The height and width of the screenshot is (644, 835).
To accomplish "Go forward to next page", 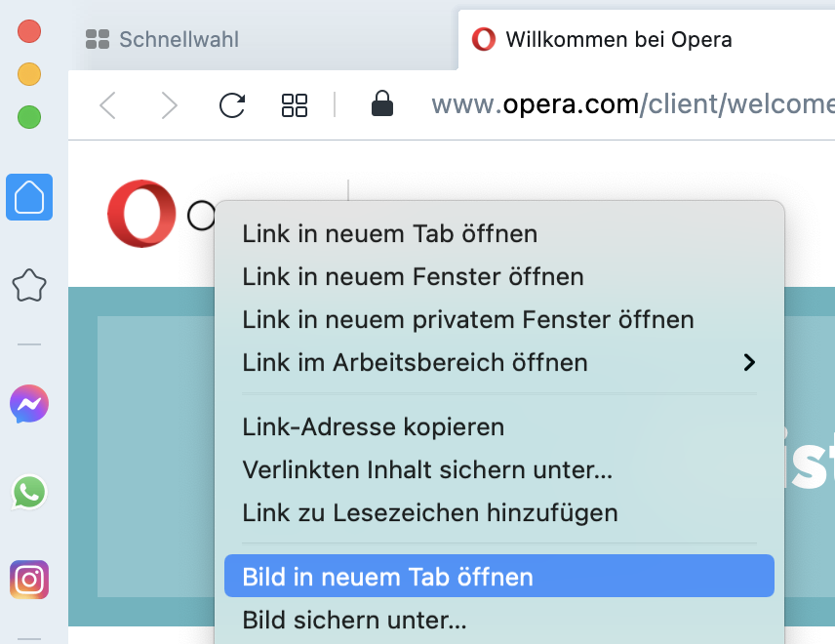I will coord(170,105).
